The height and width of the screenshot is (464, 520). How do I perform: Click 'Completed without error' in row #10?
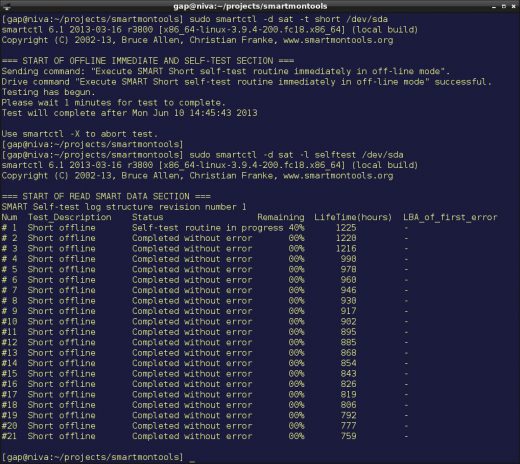[192, 322]
